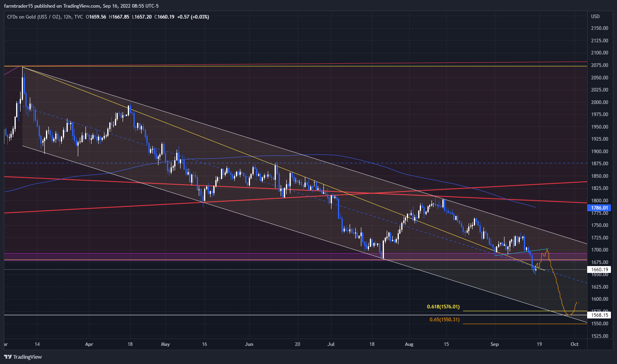Viewport: 617px width, 364px height.
Task: Select the 0.618(1576.01) Fibonacci level label
Action: [443, 307]
